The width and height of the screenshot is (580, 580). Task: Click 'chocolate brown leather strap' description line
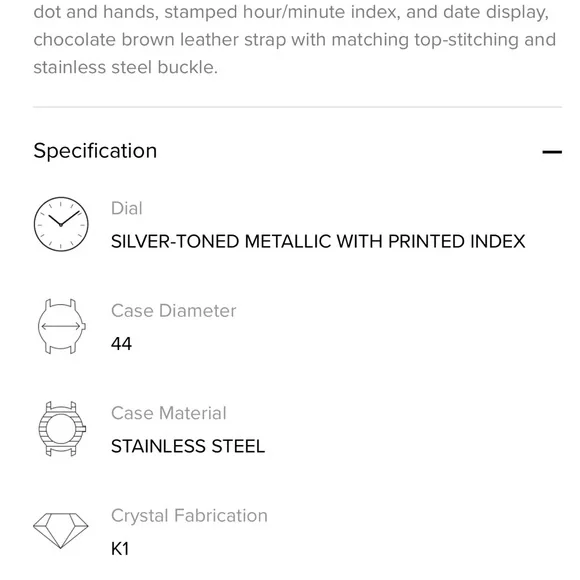[x=294, y=40]
